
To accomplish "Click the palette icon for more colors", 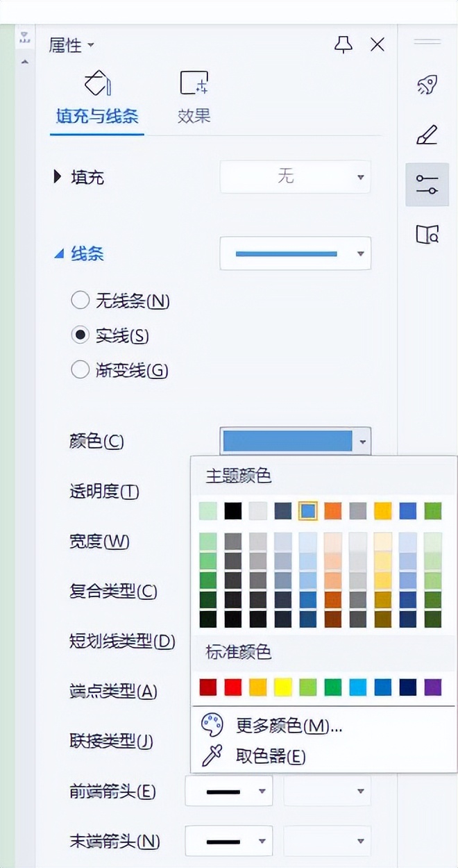I will point(212,726).
